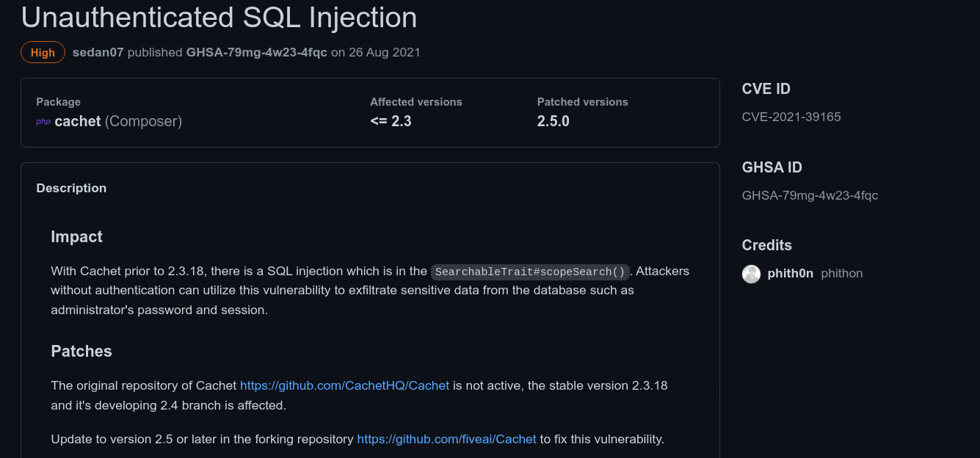Click the CVE-2021-39165 identifier
Screen dimensions: 980x458
[x=791, y=117]
